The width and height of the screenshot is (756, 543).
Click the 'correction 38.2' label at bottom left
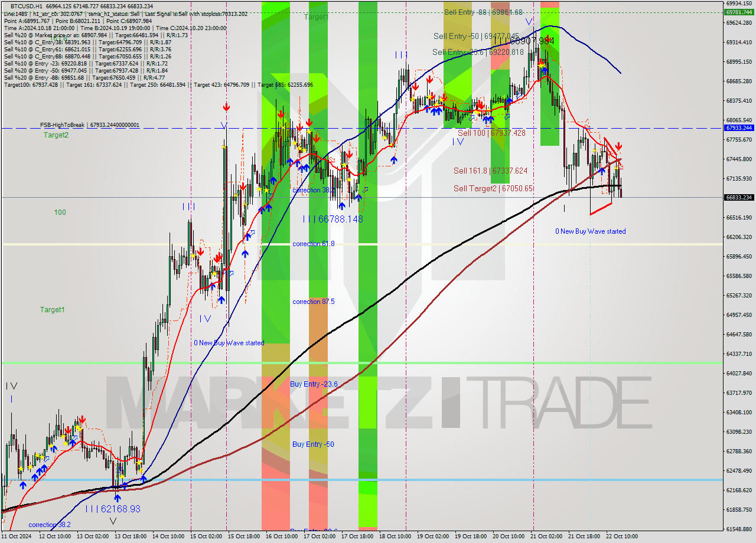click(50, 525)
